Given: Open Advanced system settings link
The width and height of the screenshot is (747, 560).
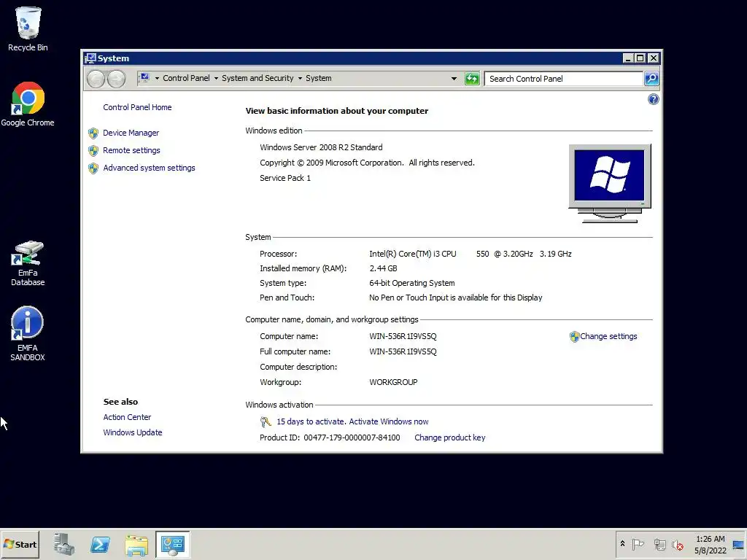Looking at the screenshot, I should 149,168.
